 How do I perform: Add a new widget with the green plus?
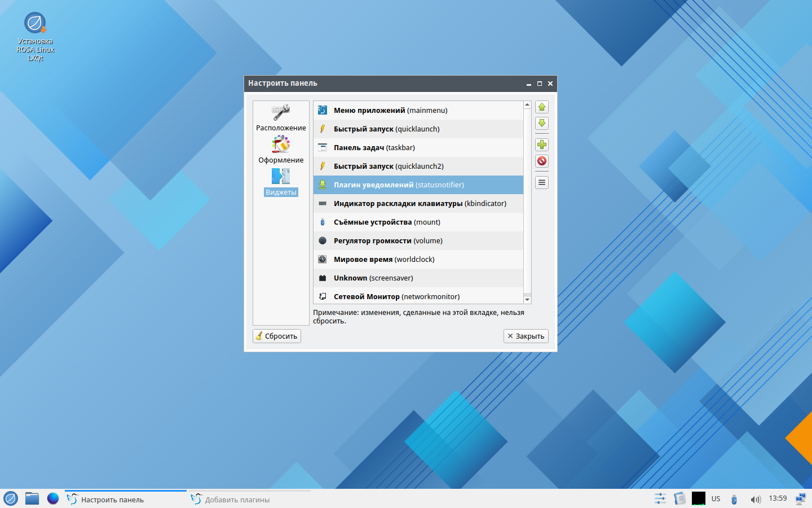click(x=542, y=145)
